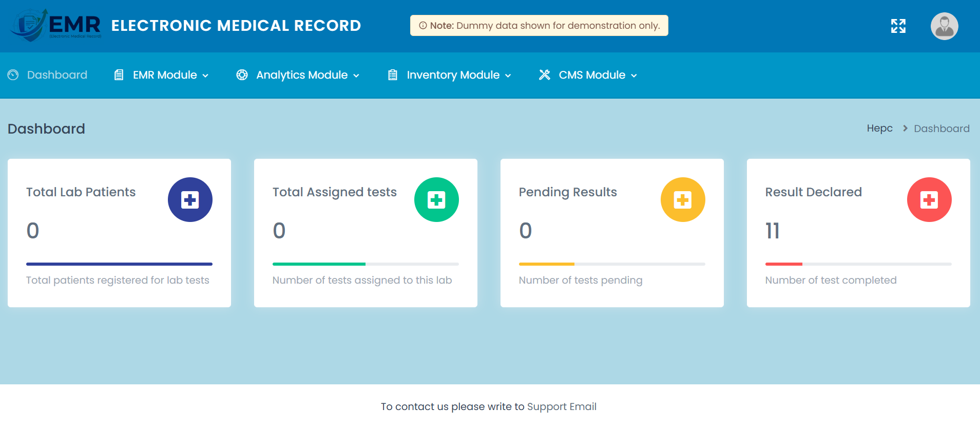Open the user profile avatar
This screenshot has width=980, height=427.
[x=944, y=26]
